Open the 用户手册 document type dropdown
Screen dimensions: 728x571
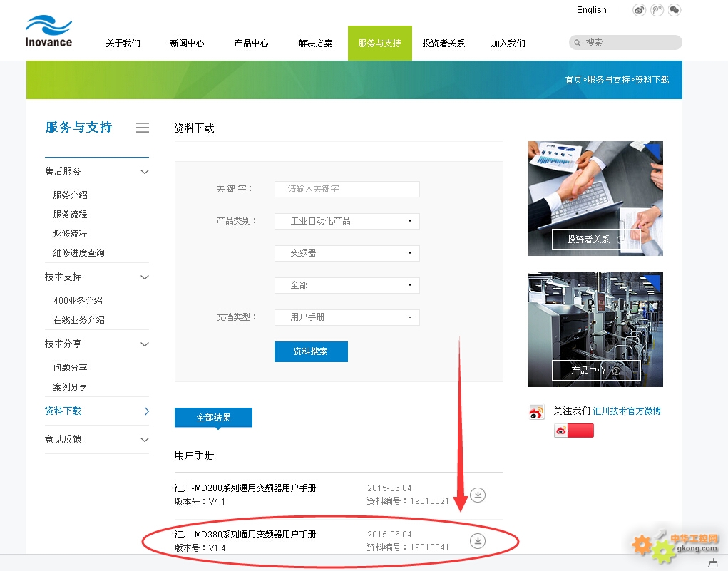pos(347,317)
